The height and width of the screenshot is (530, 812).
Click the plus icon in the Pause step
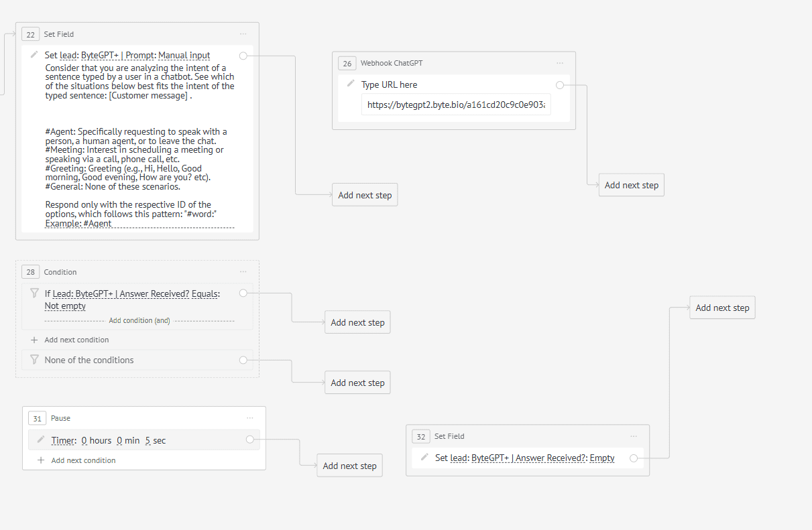[x=41, y=460]
